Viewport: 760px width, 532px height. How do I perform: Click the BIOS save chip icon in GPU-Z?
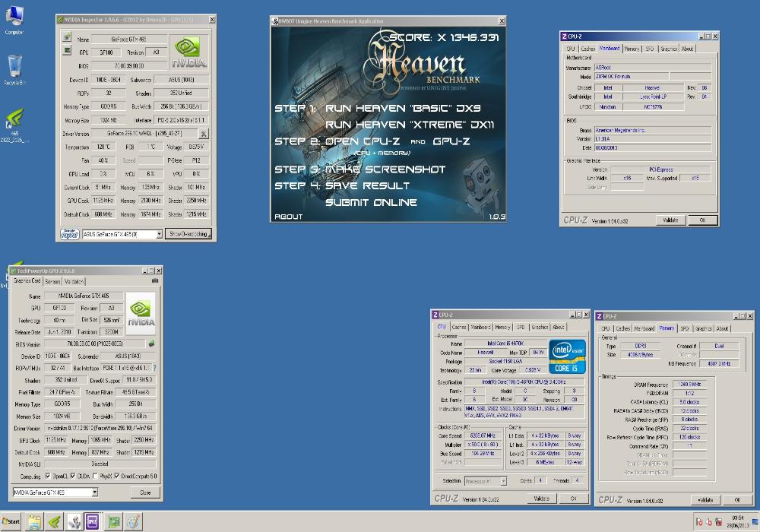[152, 344]
